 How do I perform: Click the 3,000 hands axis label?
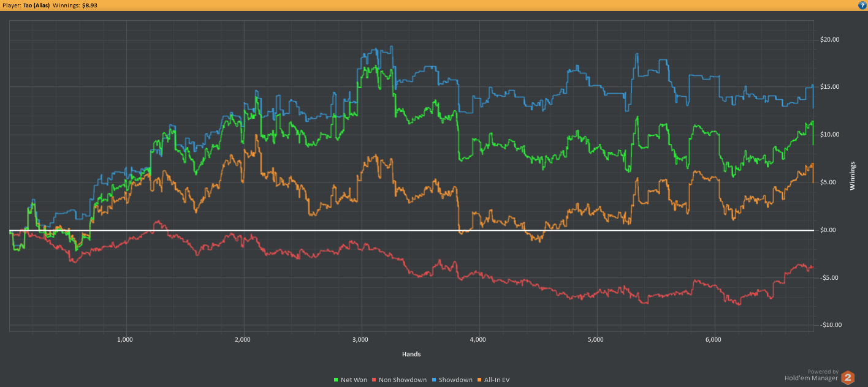pos(360,339)
